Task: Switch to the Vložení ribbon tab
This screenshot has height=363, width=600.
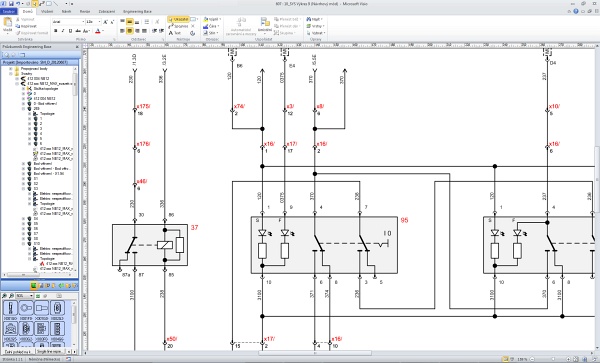Action: 47,11
